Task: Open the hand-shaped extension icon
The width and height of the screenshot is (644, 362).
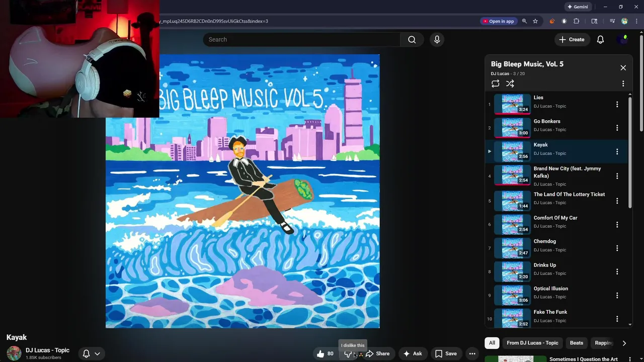Action: pos(564,21)
